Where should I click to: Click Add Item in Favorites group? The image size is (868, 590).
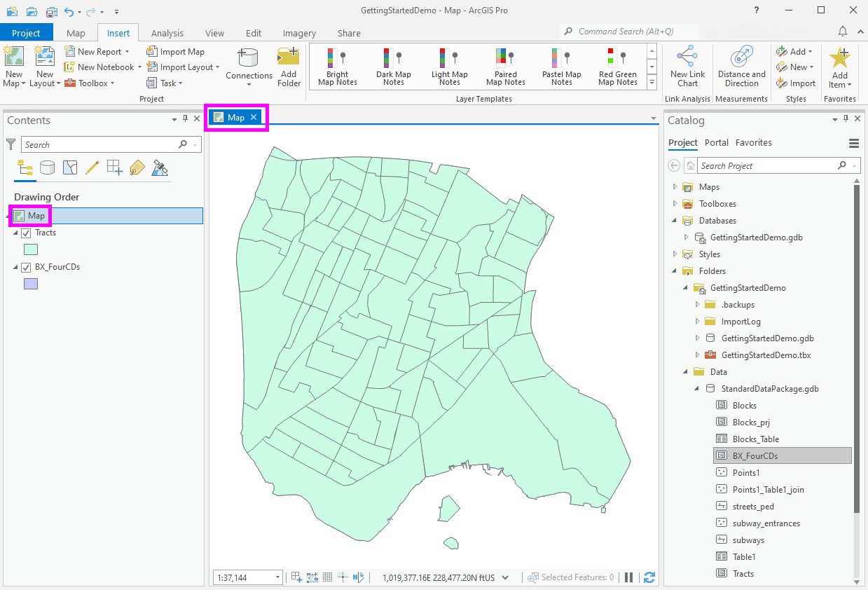point(839,67)
